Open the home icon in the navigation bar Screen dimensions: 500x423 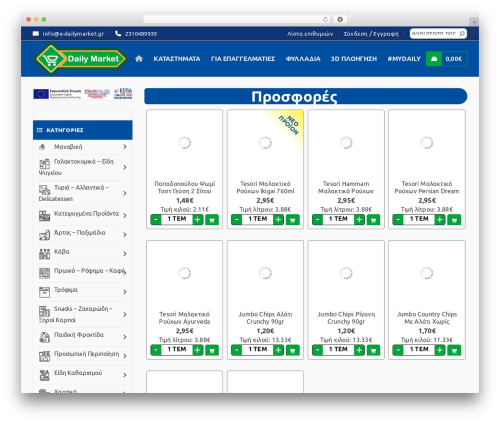point(139,59)
